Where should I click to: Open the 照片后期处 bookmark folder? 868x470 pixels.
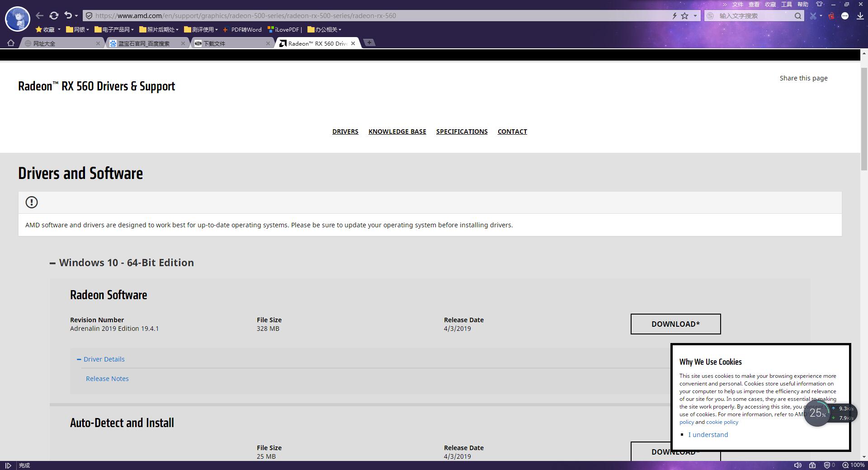tap(159, 30)
